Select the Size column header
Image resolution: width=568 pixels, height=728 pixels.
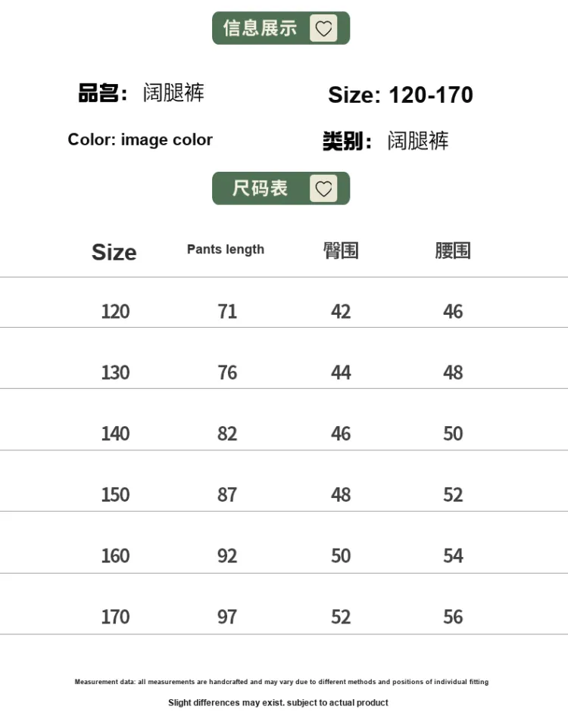point(114,252)
